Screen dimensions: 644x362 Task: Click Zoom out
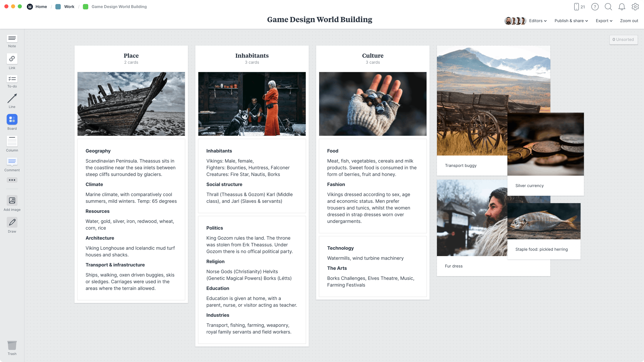coord(629,21)
